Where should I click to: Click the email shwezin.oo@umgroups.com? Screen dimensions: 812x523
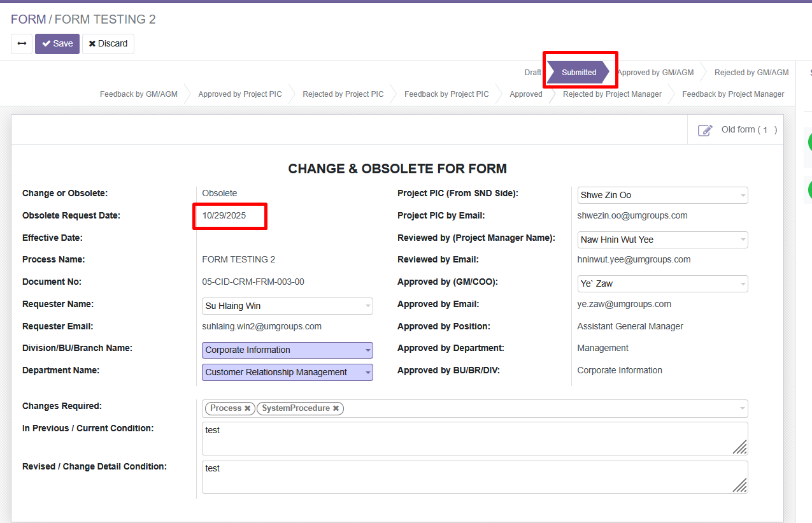(632, 215)
